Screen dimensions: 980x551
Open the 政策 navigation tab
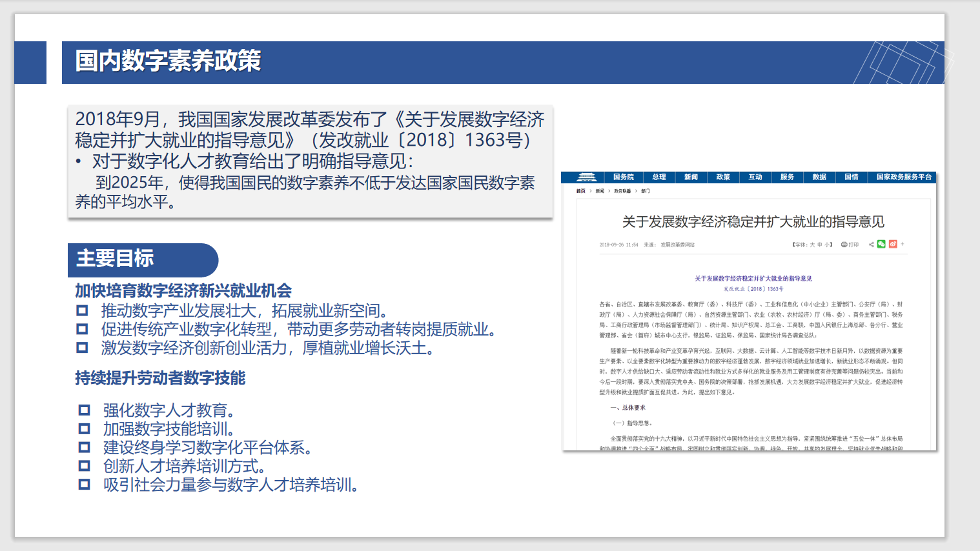723,177
